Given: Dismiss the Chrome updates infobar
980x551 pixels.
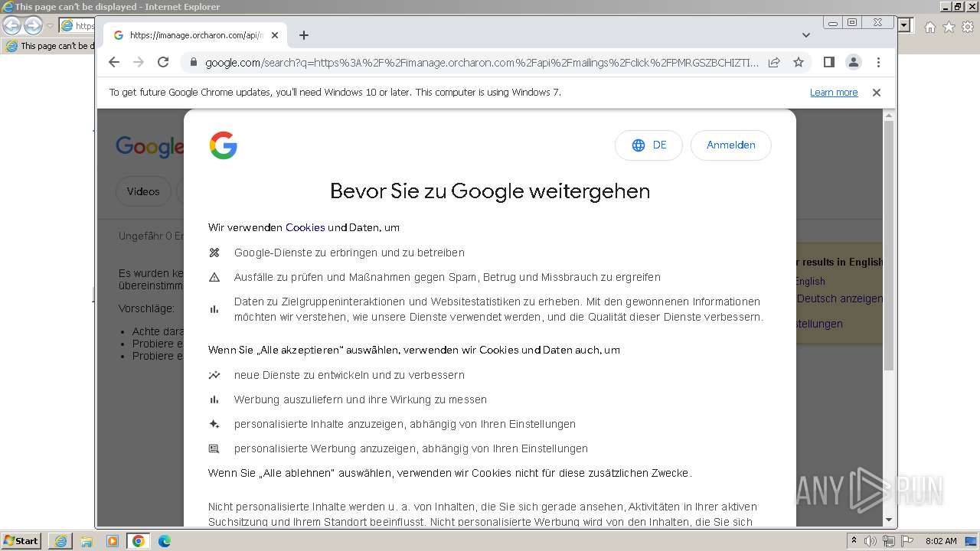Looking at the screenshot, I should pos(877,93).
